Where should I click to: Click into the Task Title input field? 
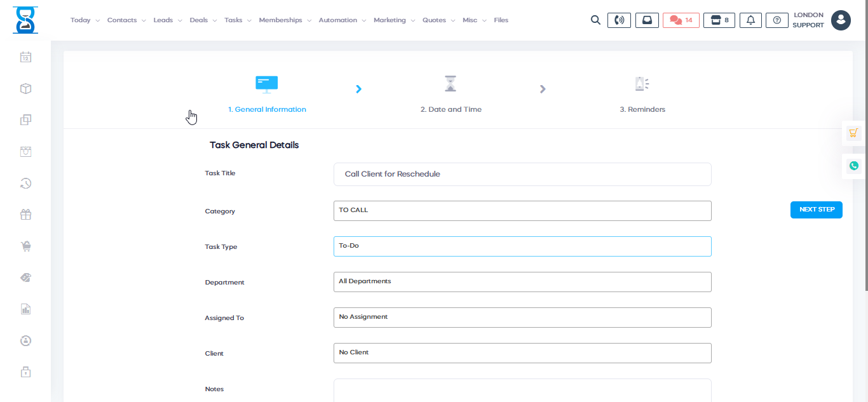[x=522, y=174]
